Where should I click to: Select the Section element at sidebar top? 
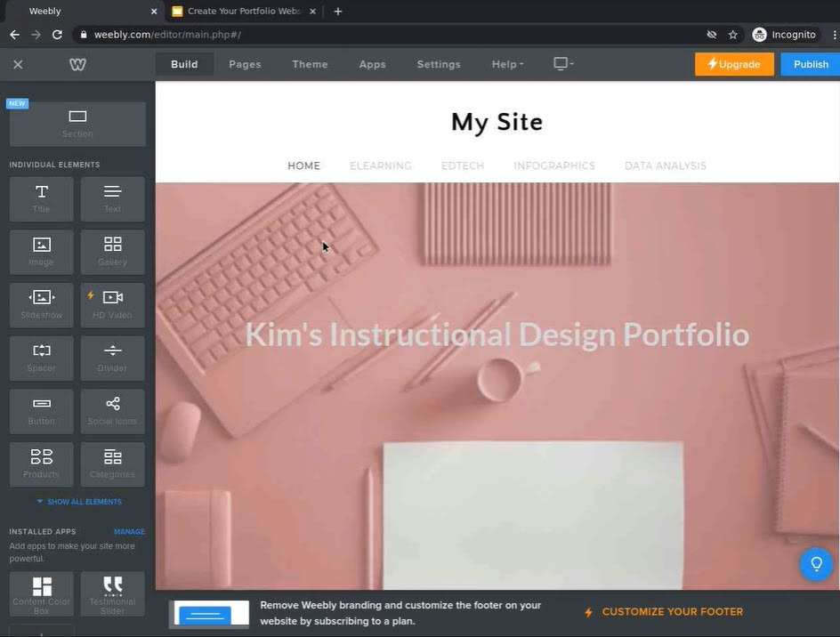(x=77, y=123)
